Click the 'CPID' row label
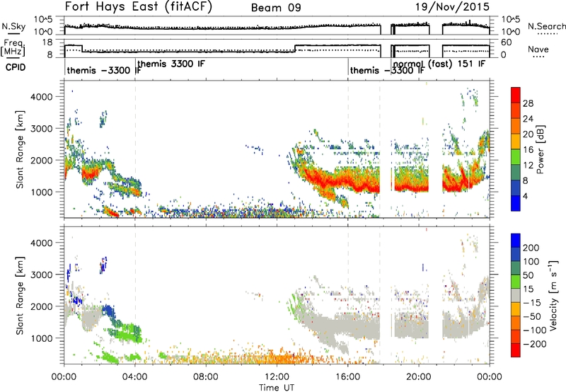This screenshot has height=392, width=566. [16, 67]
